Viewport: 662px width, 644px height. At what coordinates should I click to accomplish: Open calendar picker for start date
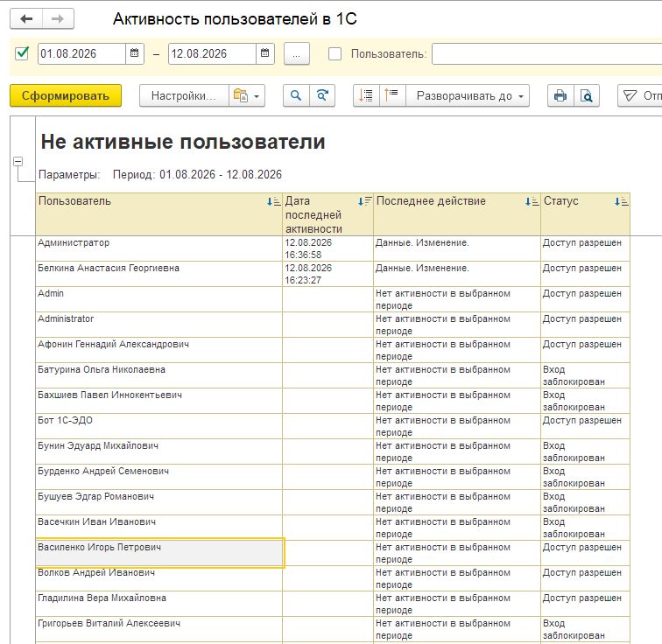[134, 53]
